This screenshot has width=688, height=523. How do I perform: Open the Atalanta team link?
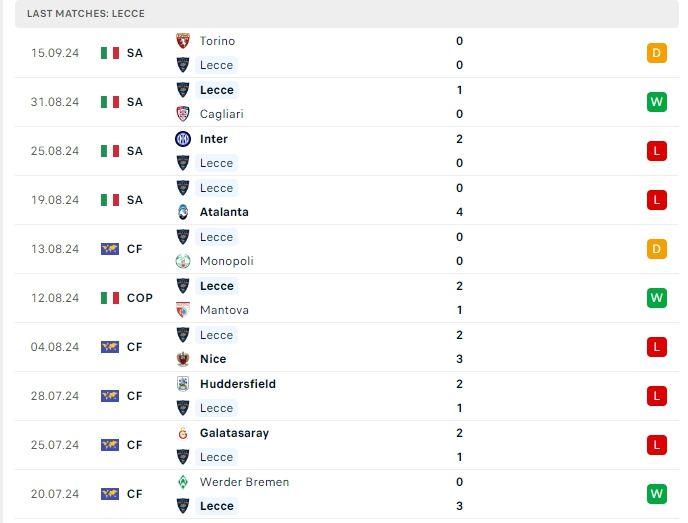point(224,212)
